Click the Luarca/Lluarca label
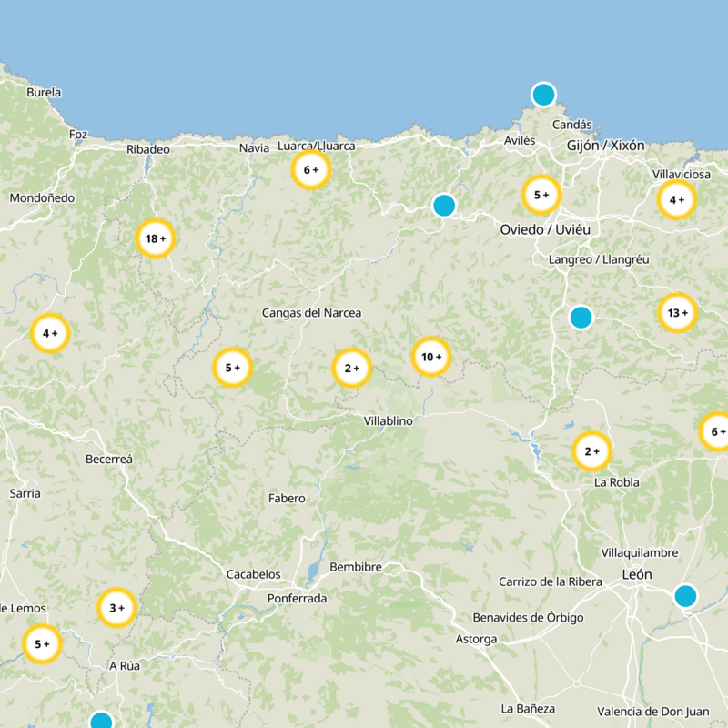The image size is (728, 728). pos(316,146)
